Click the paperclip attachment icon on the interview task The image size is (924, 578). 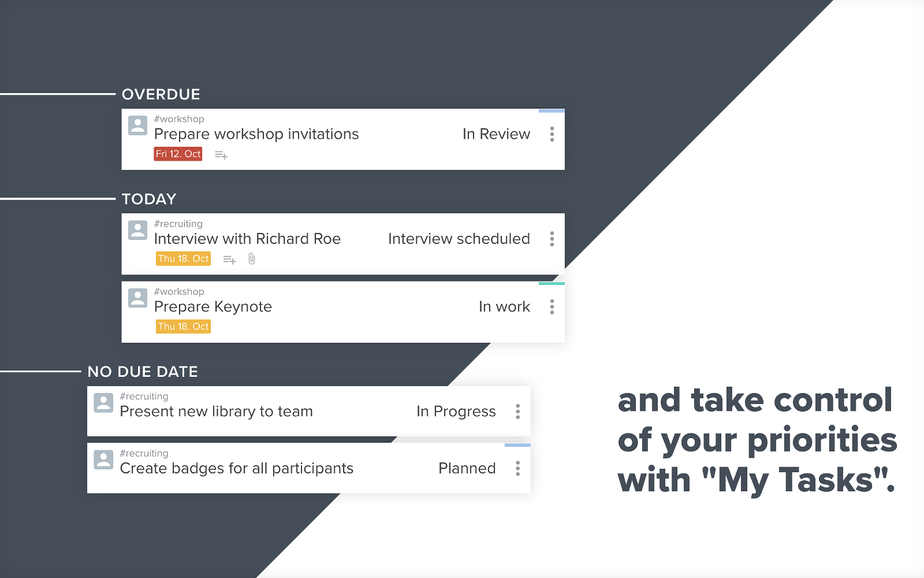coord(251,259)
